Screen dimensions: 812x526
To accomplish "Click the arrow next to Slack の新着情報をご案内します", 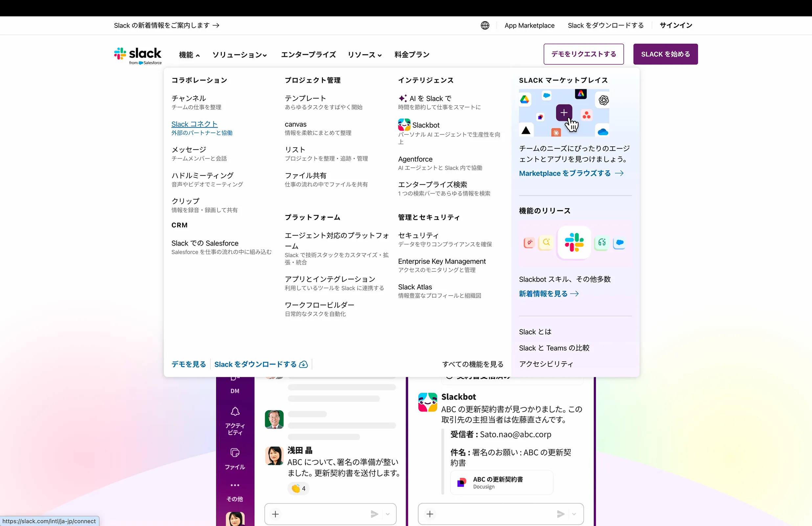I will 216,25.
